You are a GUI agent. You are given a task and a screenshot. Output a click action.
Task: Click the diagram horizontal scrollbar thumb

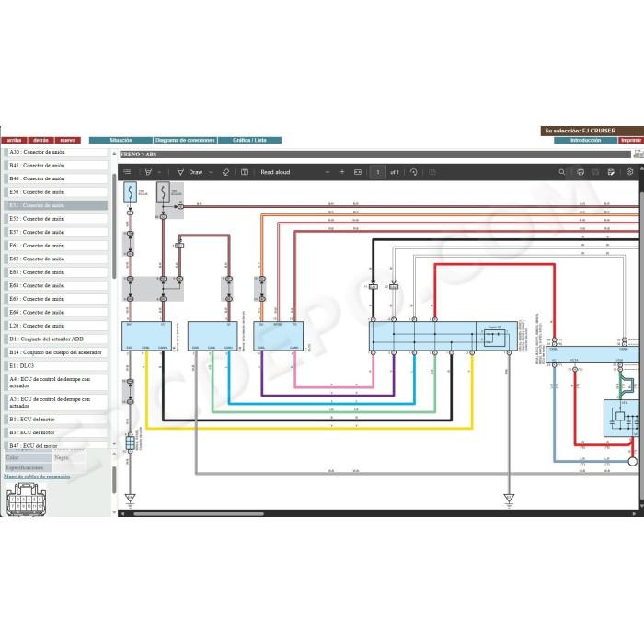pos(199,513)
